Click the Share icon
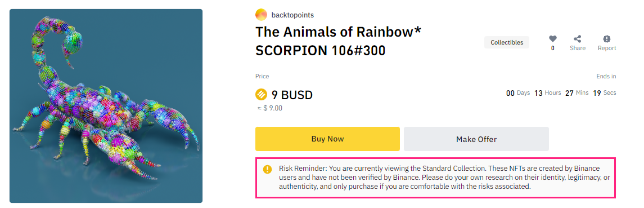The width and height of the screenshot is (644, 208). [x=578, y=39]
